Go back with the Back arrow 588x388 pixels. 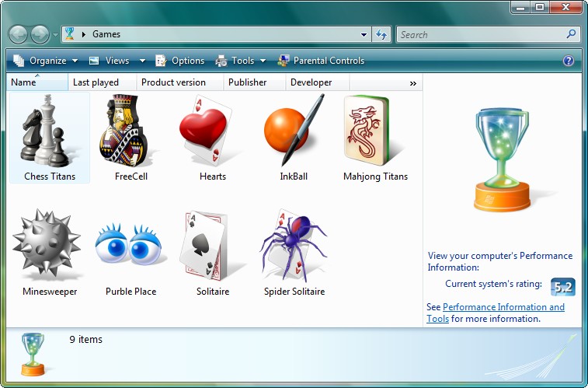point(18,34)
